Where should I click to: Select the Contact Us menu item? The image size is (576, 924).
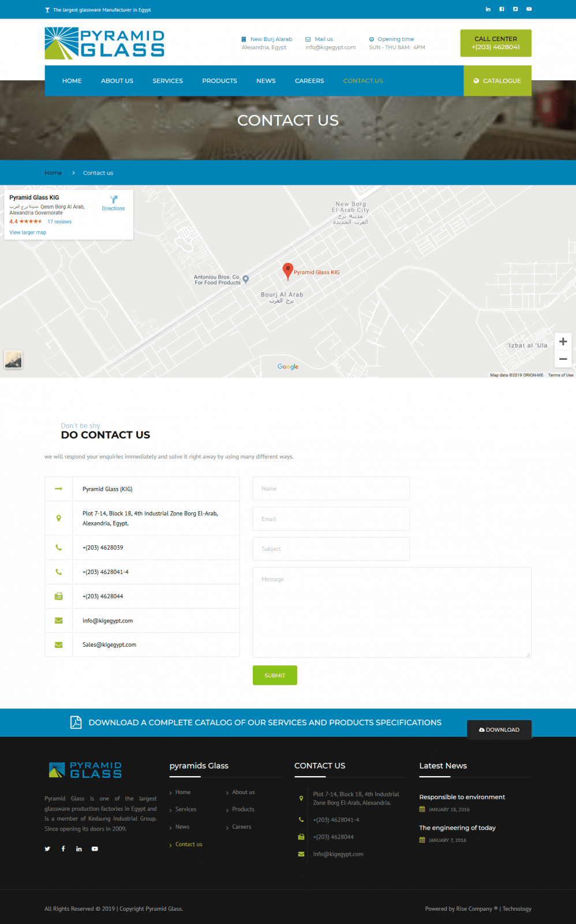click(x=363, y=81)
